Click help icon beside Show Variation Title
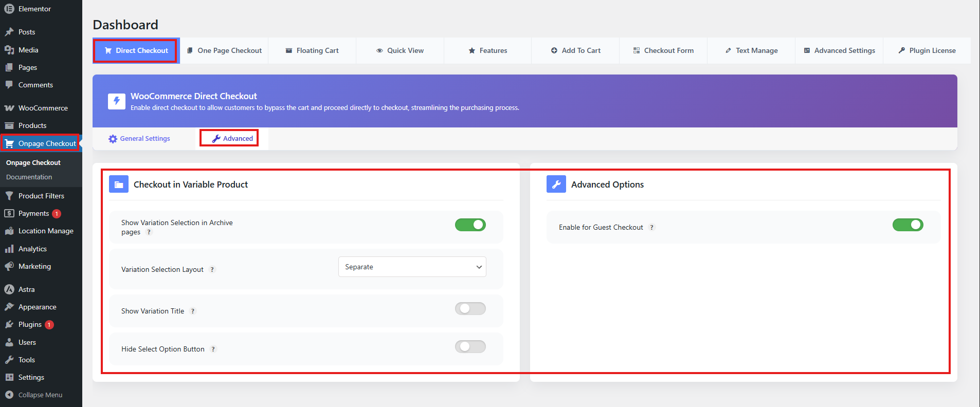 pyautogui.click(x=193, y=311)
